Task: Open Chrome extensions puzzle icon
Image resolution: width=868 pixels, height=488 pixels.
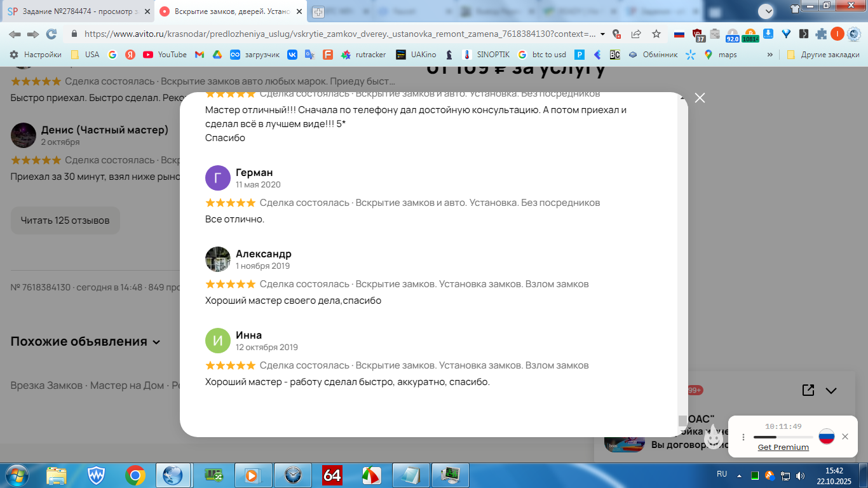Action: pos(821,34)
